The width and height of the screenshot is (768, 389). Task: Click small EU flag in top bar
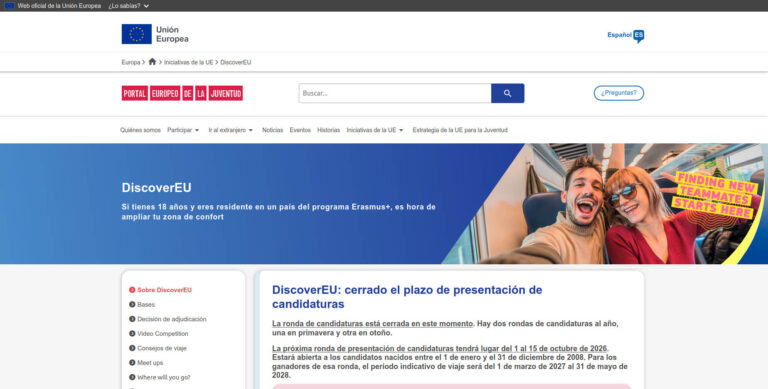[x=9, y=6]
